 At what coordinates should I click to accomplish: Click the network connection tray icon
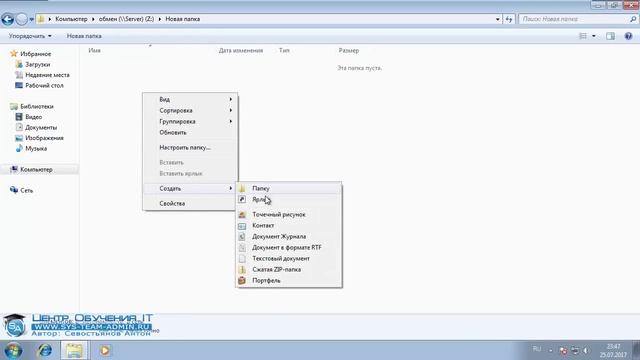575,351
